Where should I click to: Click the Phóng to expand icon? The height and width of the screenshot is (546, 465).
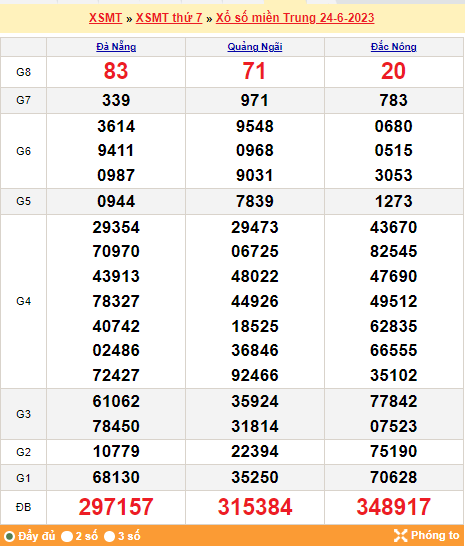(401, 536)
